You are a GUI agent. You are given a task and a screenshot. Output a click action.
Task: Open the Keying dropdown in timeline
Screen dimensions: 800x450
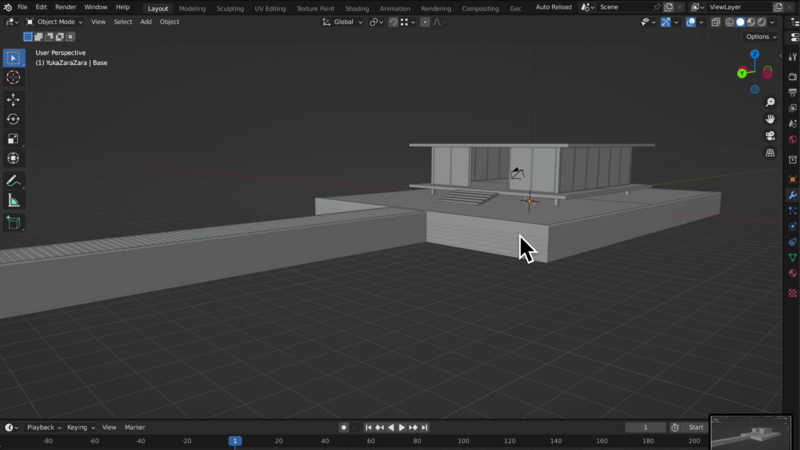pos(81,428)
